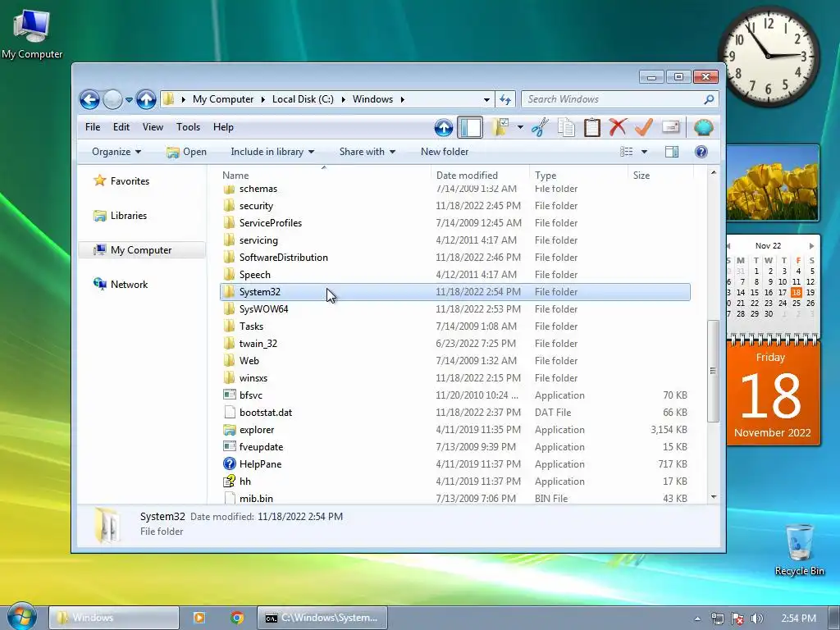Click the media player icon in taskbar
The height and width of the screenshot is (630, 840).
coord(199,618)
